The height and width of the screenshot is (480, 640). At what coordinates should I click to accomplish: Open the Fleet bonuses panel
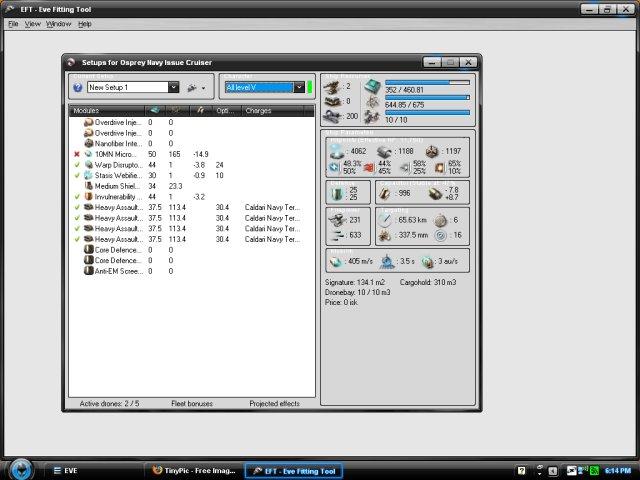pos(192,404)
